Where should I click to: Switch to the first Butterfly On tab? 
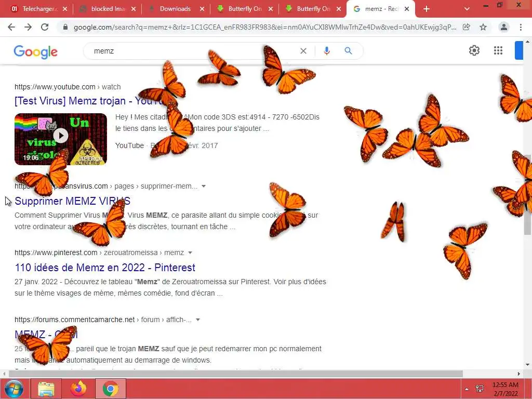pos(244,9)
